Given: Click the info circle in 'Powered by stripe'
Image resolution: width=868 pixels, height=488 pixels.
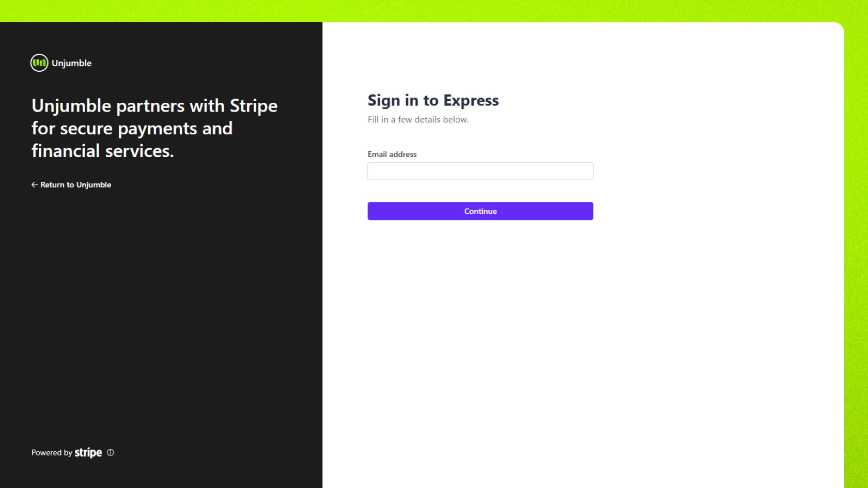Looking at the screenshot, I should tap(111, 452).
